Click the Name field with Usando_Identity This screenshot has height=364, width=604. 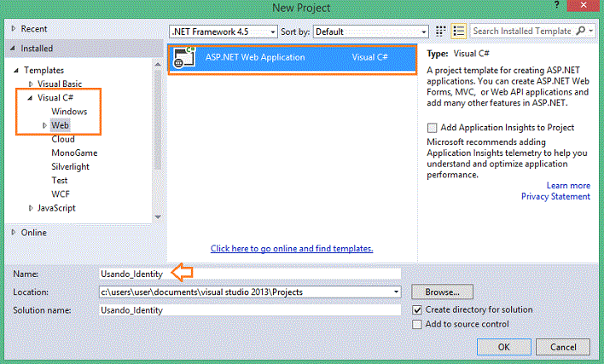pyautogui.click(x=250, y=274)
